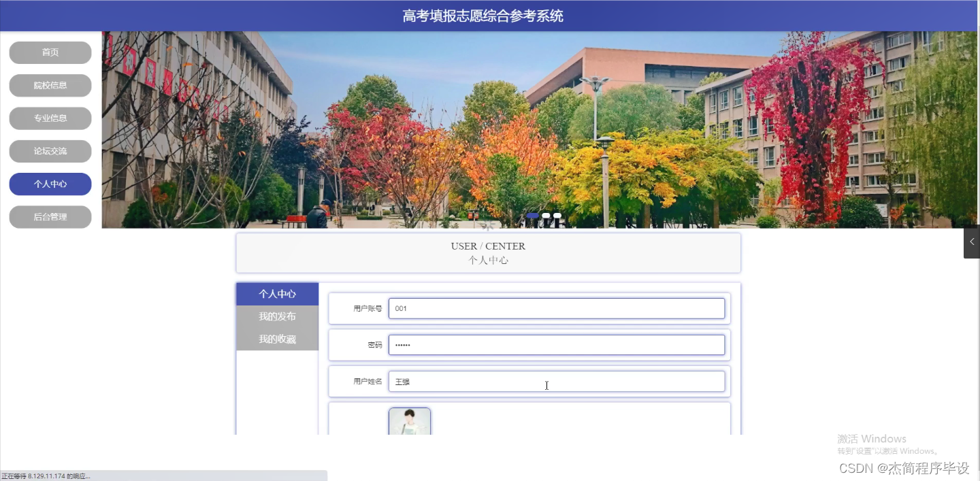Click the USER / CENTER heading banner
This screenshot has width=980, height=481.
(x=487, y=252)
